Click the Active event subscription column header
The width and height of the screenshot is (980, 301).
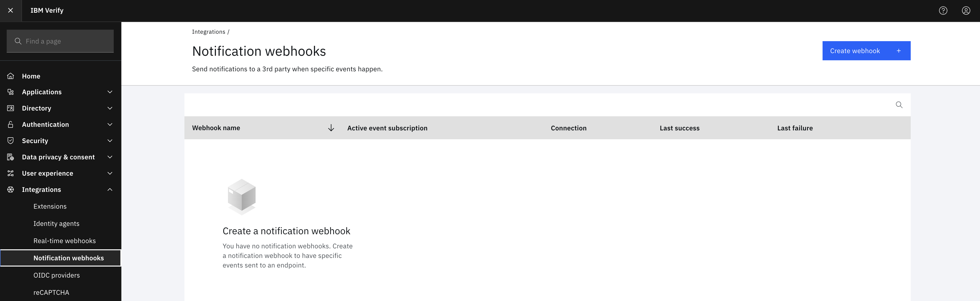coord(387,128)
